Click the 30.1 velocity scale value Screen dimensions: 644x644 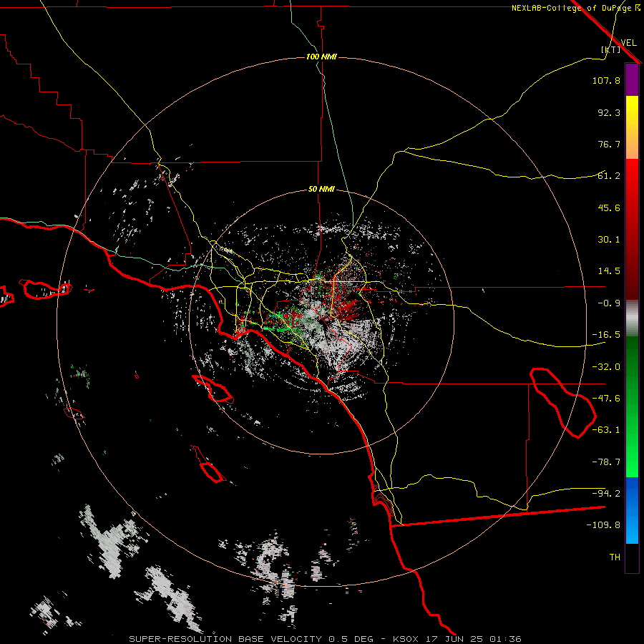(609, 240)
